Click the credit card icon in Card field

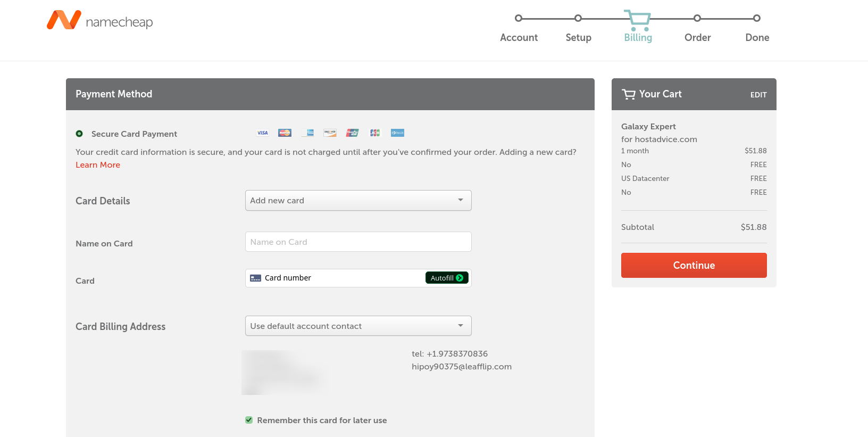256,278
